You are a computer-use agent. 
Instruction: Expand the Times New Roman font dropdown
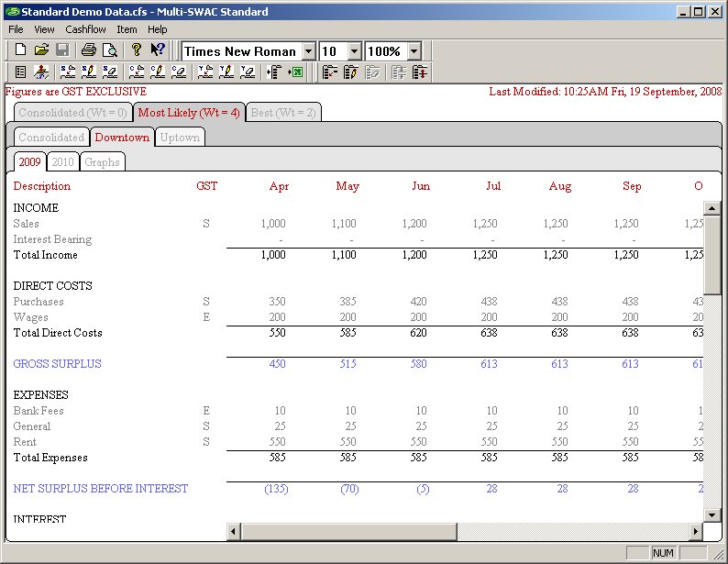(x=308, y=51)
